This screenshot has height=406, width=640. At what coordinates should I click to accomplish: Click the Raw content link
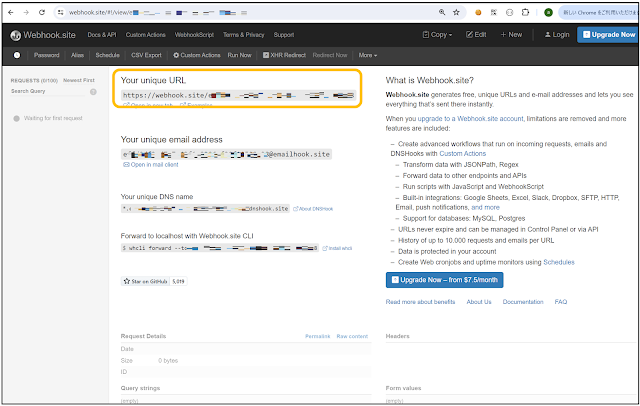[x=352, y=336]
